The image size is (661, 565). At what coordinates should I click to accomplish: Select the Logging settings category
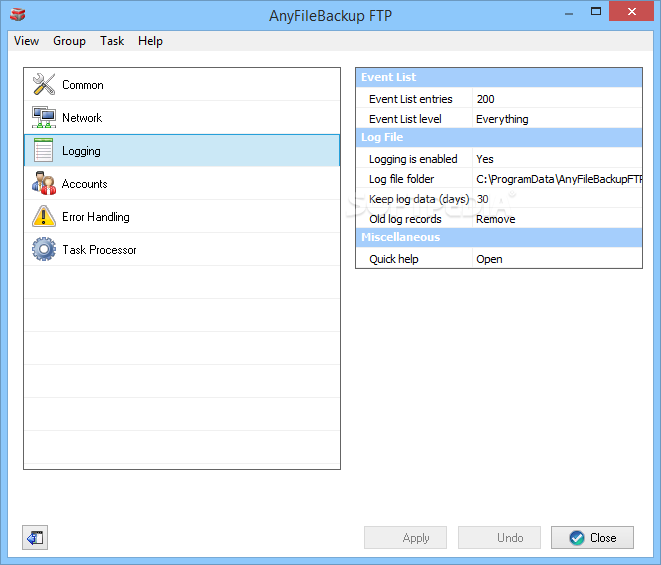point(182,150)
